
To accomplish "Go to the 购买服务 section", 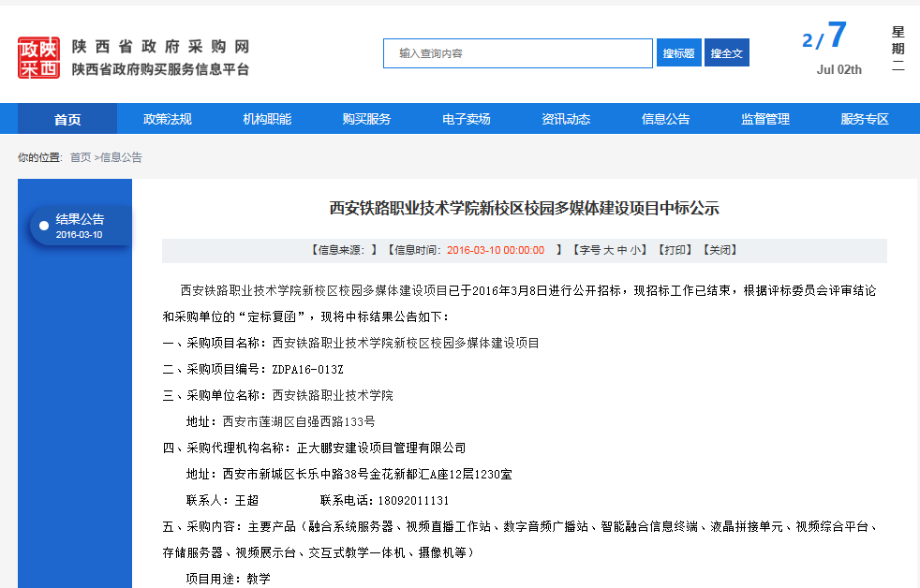I will point(366,119).
